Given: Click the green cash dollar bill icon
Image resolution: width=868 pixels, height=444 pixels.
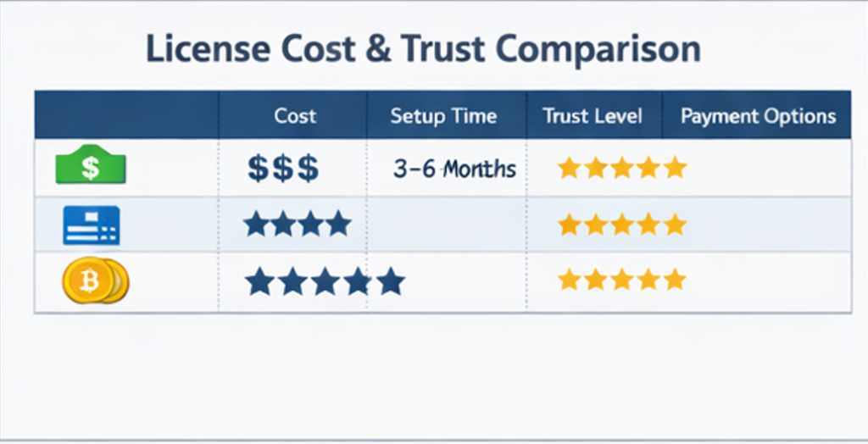Looking at the screenshot, I should (x=89, y=167).
